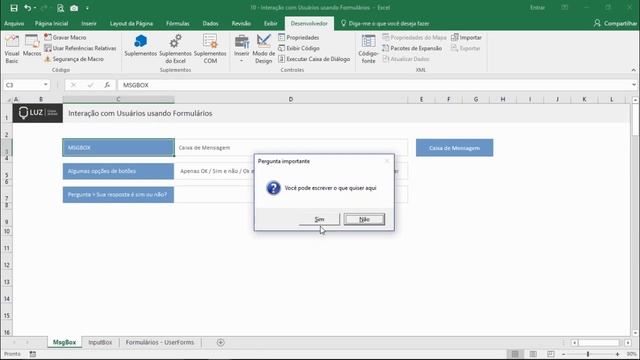Switch to the Revisão tab
The image size is (640, 360).
[241, 24]
